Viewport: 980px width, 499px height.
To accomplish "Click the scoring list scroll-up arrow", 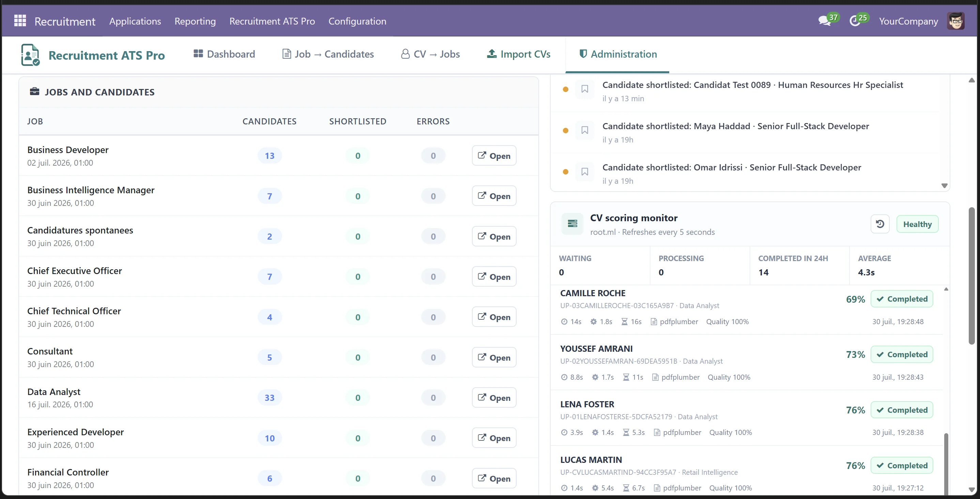I will (x=946, y=289).
